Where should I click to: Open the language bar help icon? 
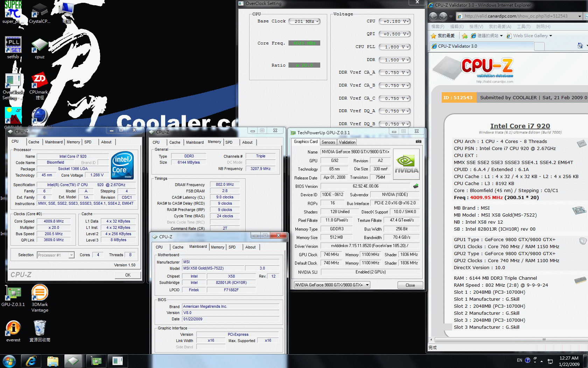click(527, 360)
